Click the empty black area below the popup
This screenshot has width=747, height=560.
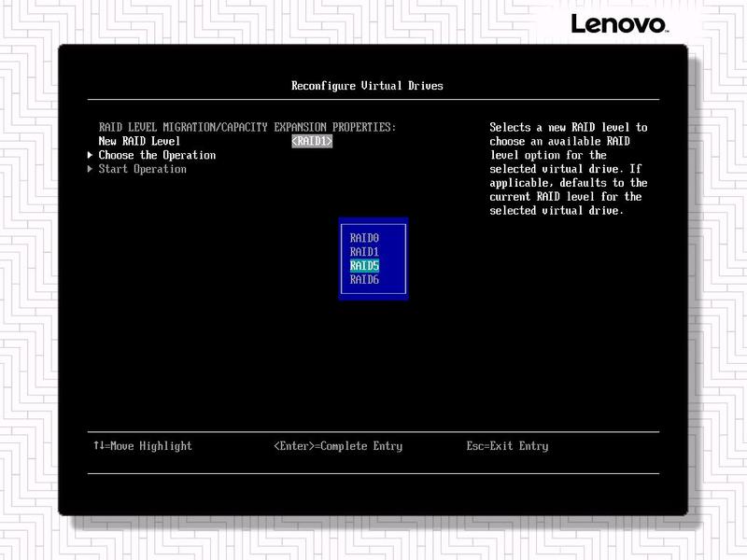373,364
